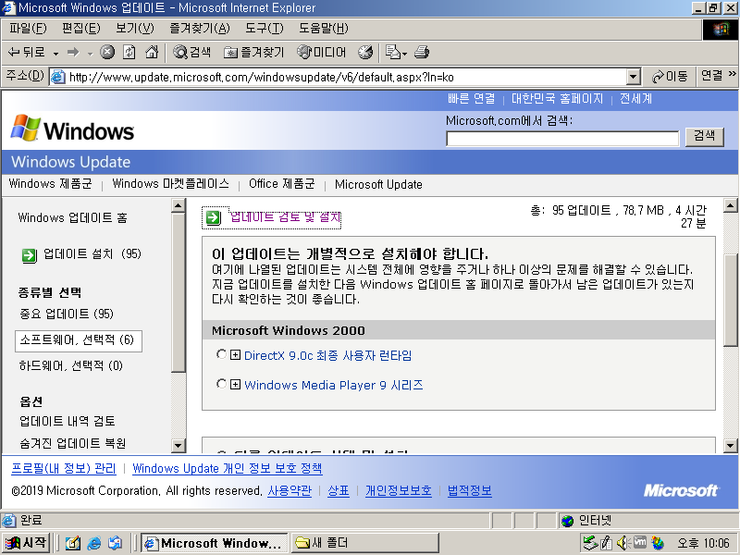Open the 대한민국 홈페이지 link
740x555 pixels.
557,99
